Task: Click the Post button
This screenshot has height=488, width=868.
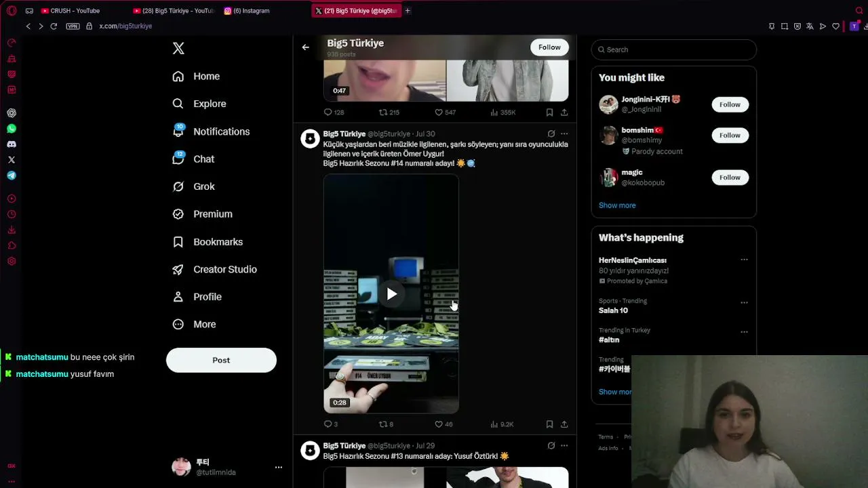Action: (x=221, y=360)
